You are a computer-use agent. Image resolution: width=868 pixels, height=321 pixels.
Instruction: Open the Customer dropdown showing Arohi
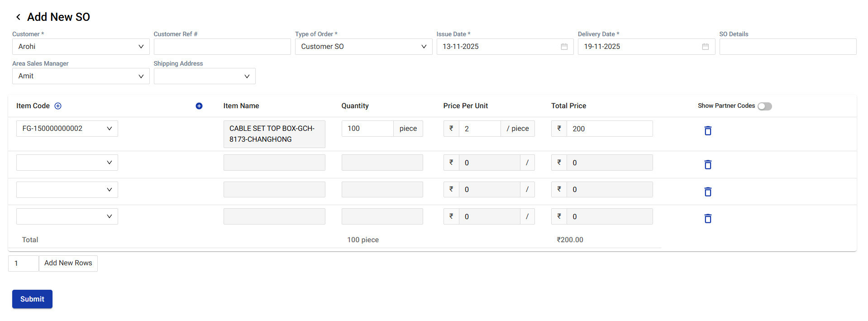coord(81,47)
